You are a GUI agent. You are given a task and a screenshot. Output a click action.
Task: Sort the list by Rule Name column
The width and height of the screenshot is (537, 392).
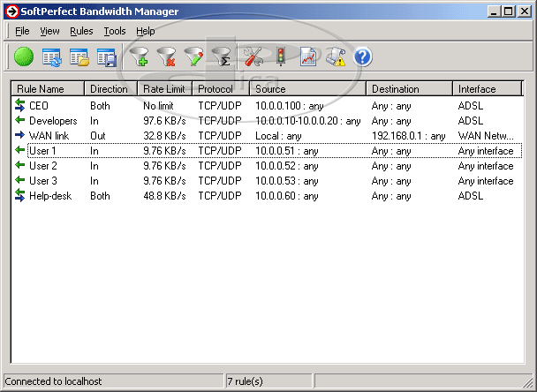pos(48,89)
